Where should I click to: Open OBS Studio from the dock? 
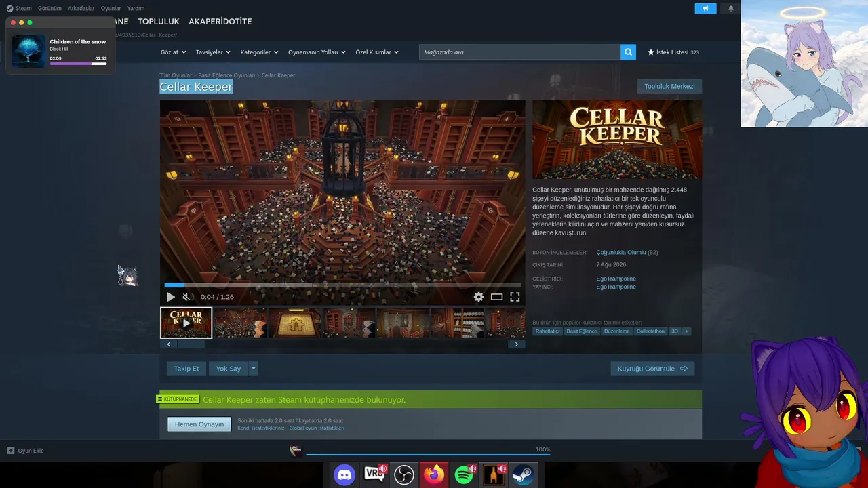click(x=404, y=474)
